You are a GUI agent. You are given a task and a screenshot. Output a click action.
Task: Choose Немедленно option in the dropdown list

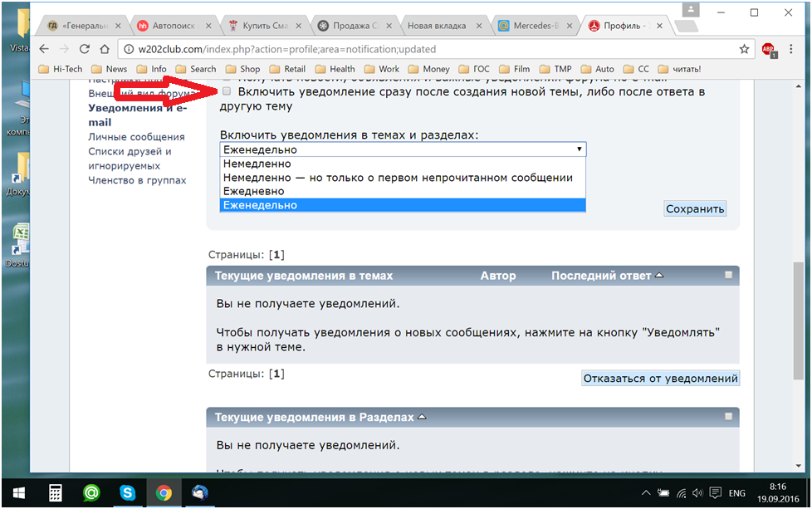403,164
